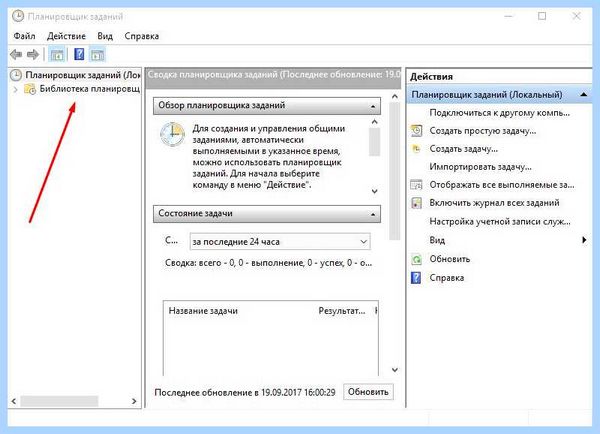Click the blue Help toolbar icon
This screenshot has width=600, height=434.
click(79, 54)
